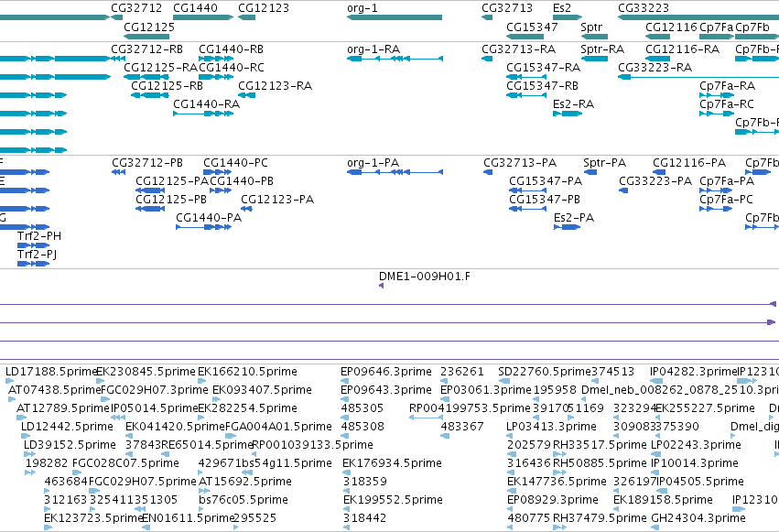
Task: Click protein label CG12125-PA
Action: pos(172,180)
